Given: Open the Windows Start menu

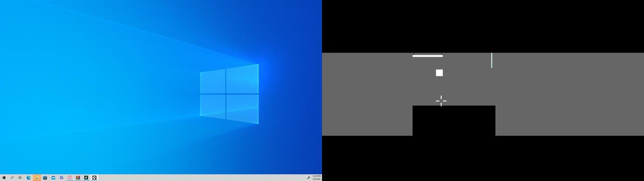Looking at the screenshot, I should 4,177.
